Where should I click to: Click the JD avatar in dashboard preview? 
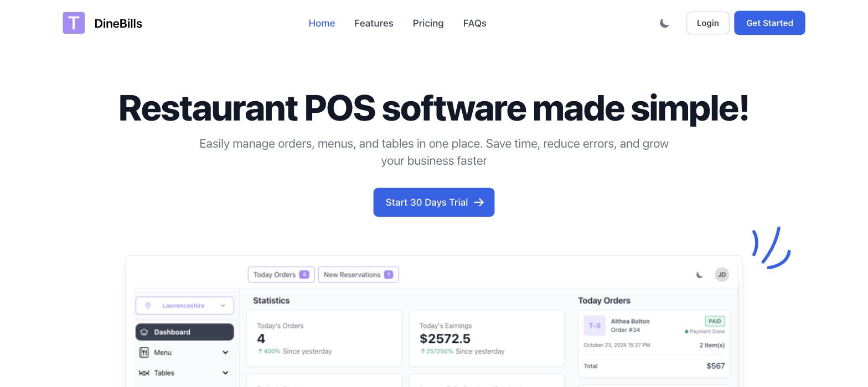pyautogui.click(x=722, y=275)
